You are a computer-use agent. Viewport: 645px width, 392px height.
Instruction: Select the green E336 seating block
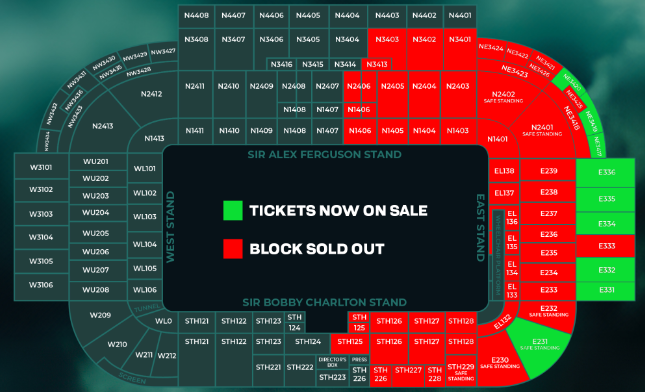(606, 173)
